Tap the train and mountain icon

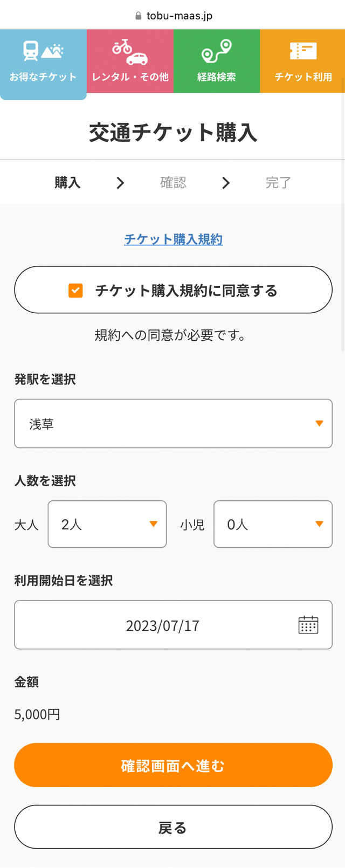pos(43,51)
